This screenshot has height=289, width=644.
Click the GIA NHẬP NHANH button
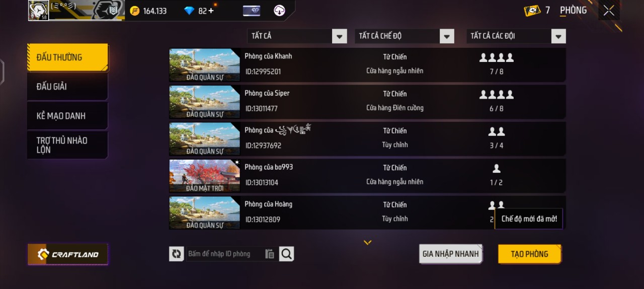pos(450,254)
